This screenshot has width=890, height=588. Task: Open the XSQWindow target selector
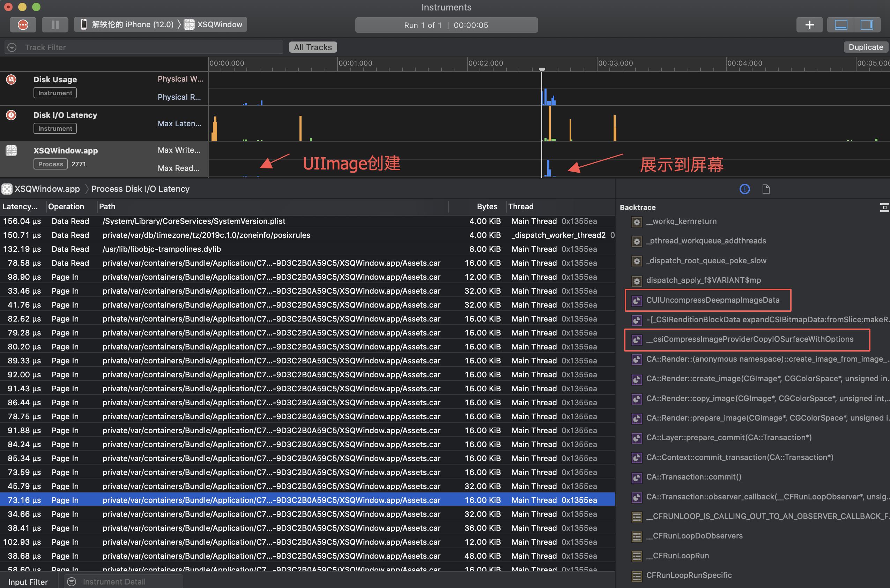pyautogui.click(x=214, y=25)
